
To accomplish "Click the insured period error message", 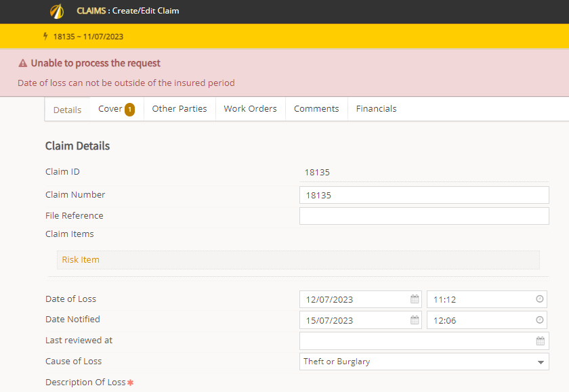I will click(x=126, y=83).
